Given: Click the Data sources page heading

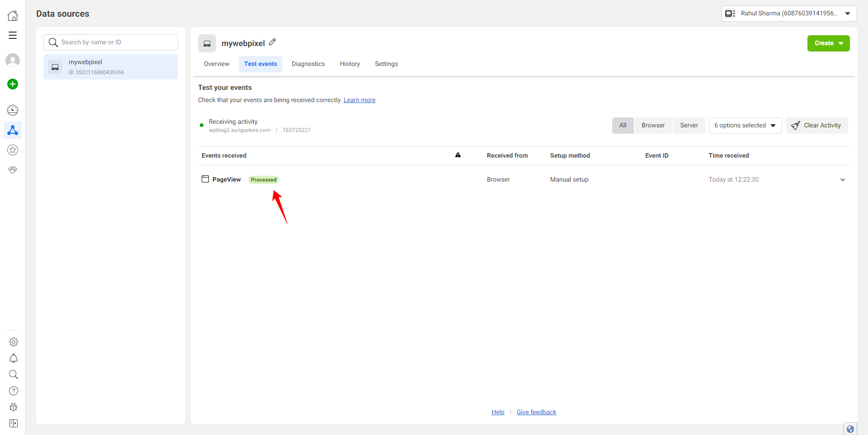Looking at the screenshot, I should pyautogui.click(x=63, y=14).
